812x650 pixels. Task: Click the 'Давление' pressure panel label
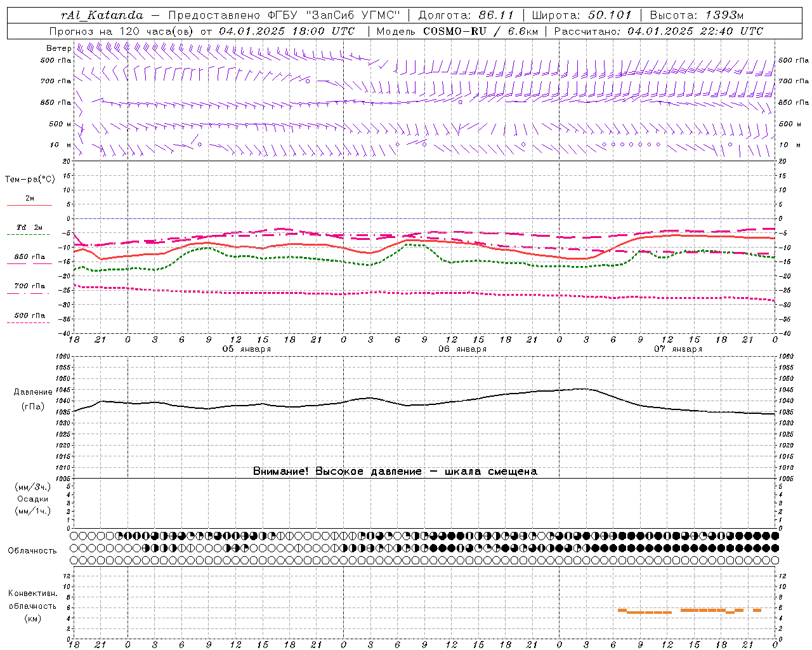pyautogui.click(x=33, y=392)
